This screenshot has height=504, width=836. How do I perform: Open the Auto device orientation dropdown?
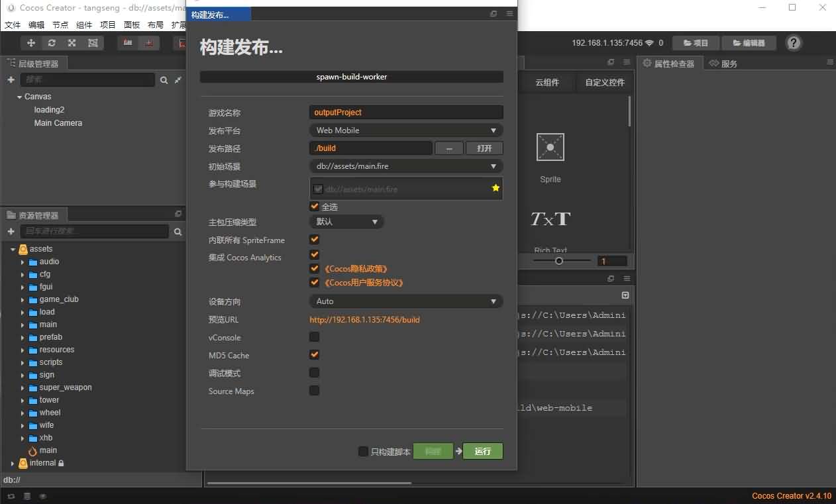click(x=405, y=301)
